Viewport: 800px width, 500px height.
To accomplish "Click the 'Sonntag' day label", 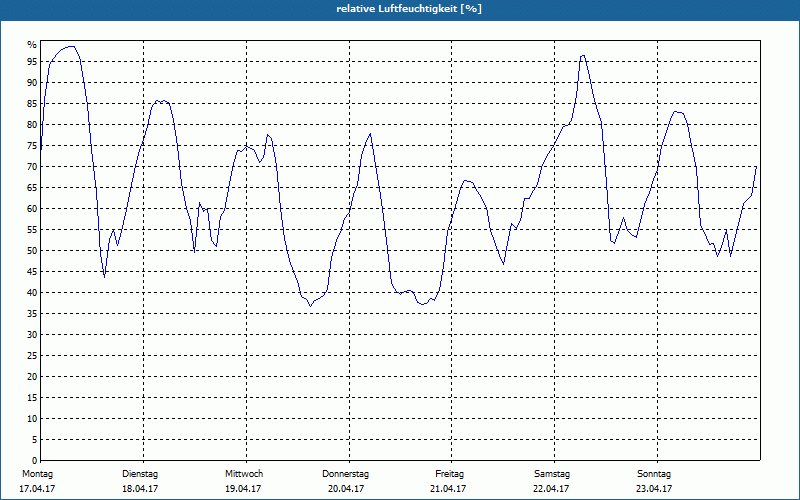I will tap(654, 474).
